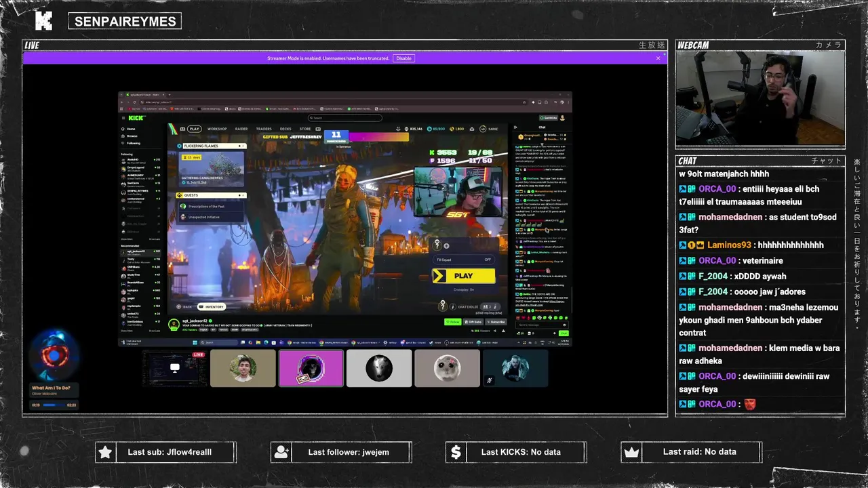
Task: Open the DECKS game tab
Action: click(x=285, y=129)
